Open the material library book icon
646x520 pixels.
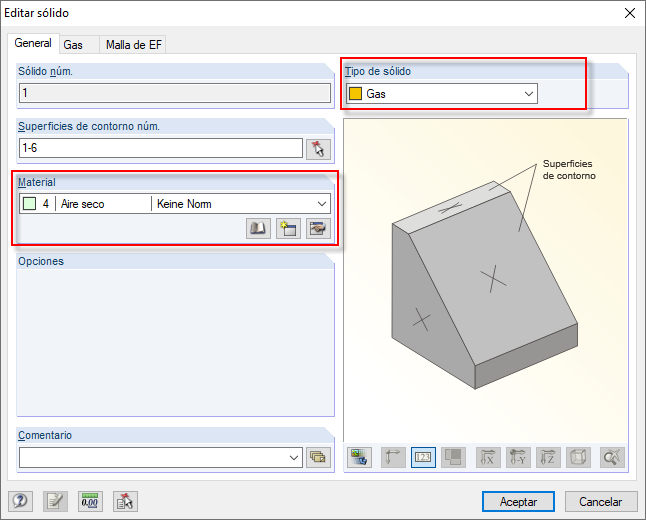click(x=258, y=229)
